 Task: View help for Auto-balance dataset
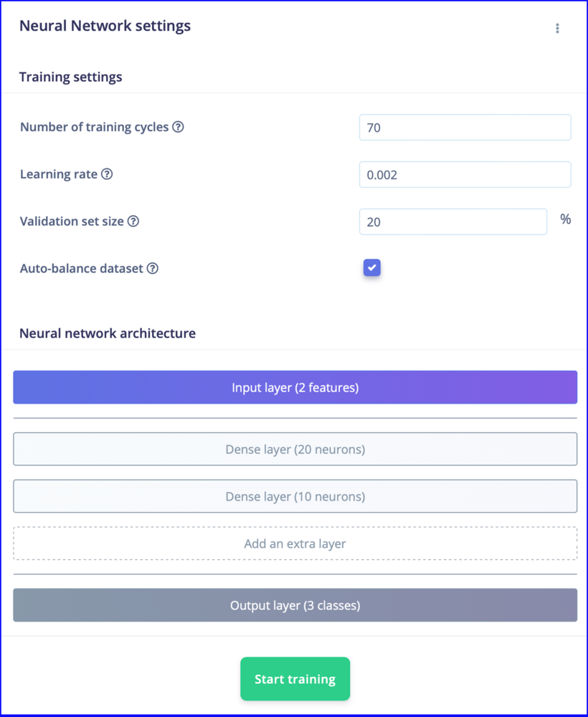(152, 268)
